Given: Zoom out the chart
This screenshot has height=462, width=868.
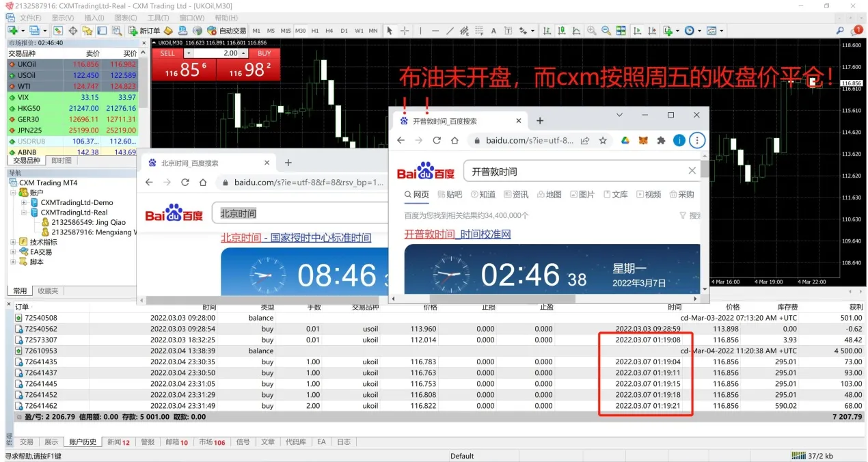Looking at the screenshot, I should [606, 31].
